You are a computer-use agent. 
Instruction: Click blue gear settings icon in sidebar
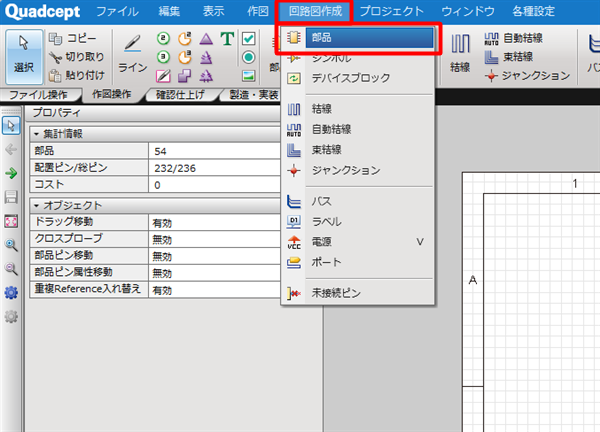coord(11,293)
